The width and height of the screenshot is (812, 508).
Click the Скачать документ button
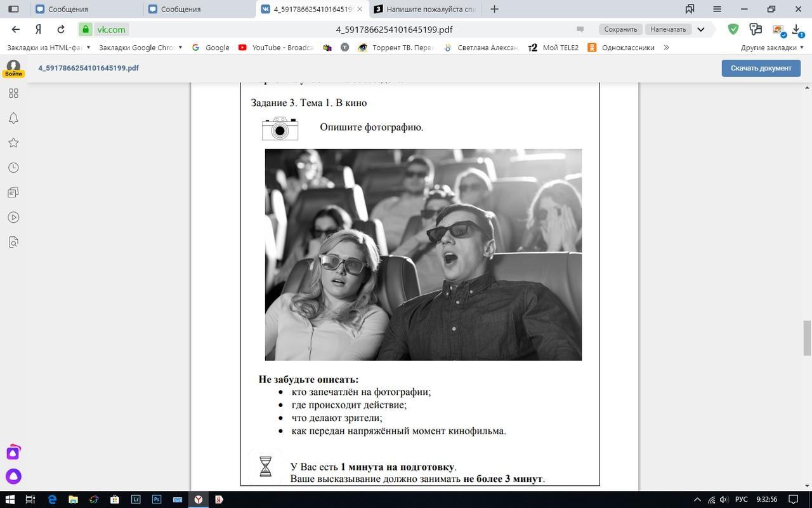pyautogui.click(x=761, y=68)
